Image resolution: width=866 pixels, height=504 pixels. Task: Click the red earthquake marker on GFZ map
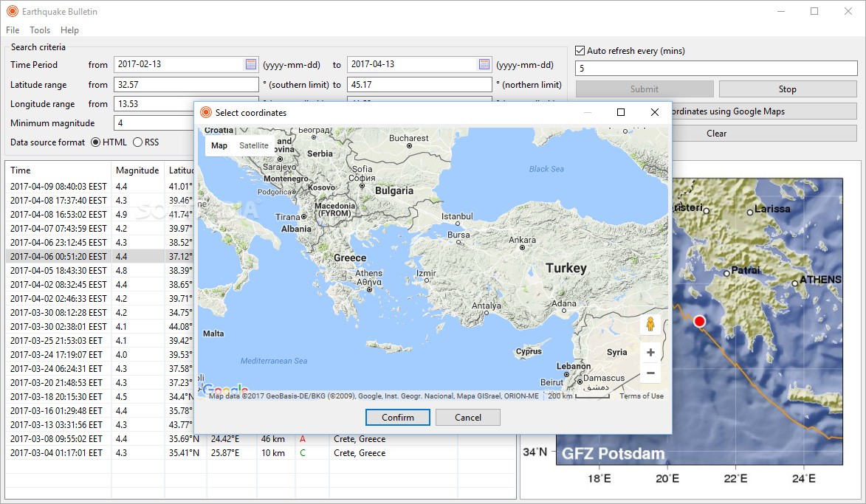700,321
